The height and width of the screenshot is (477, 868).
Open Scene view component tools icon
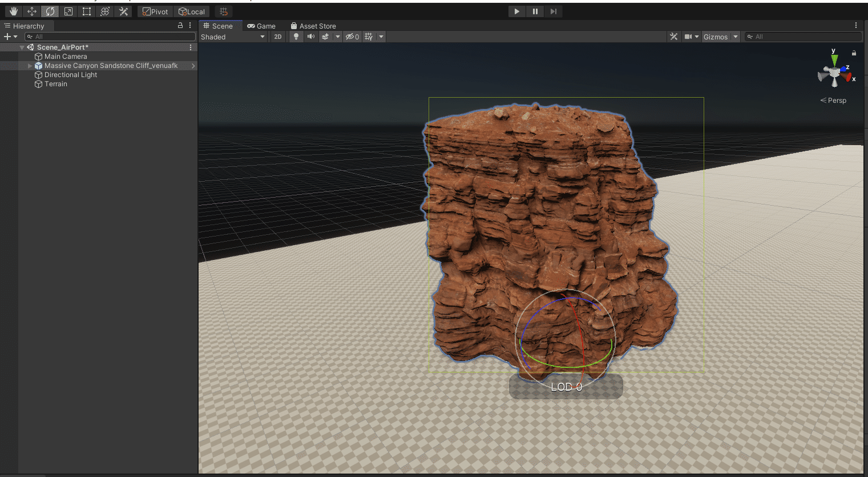point(674,37)
